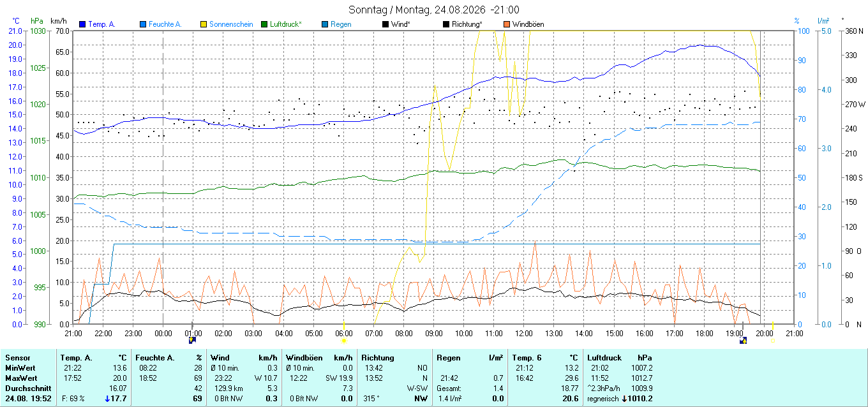Click the 'hPa' axis unit header at top
Viewport: 868px width, 407px height.
pos(37,21)
